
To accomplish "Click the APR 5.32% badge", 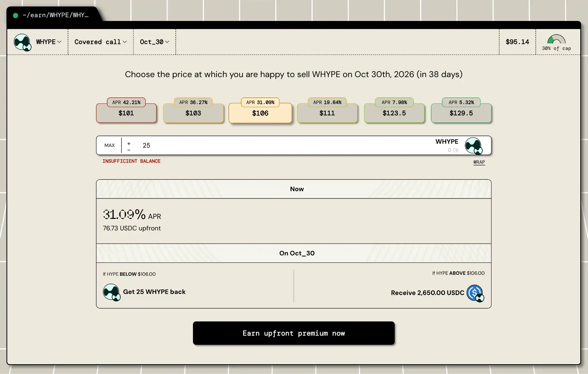I will coord(461,102).
